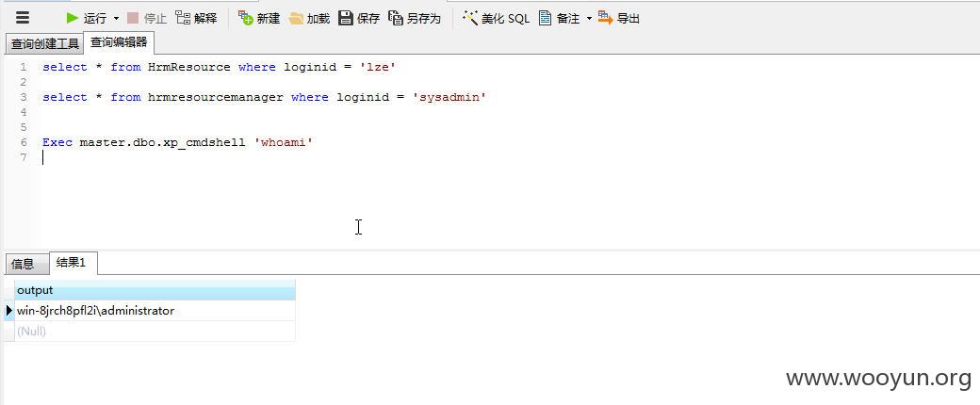
Task: Run the query with green play button
Action: point(87,18)
